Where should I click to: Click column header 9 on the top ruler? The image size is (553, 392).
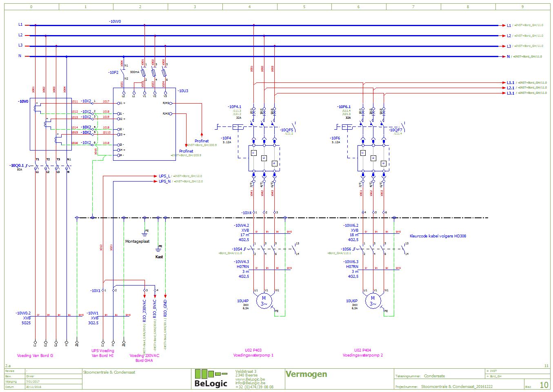pos(522,7)
